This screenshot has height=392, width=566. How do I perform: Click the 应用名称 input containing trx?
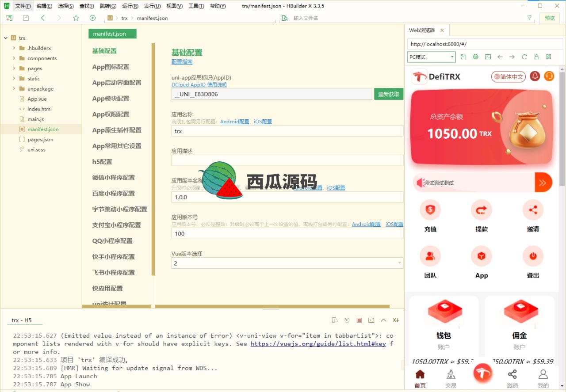pos(287,131)
